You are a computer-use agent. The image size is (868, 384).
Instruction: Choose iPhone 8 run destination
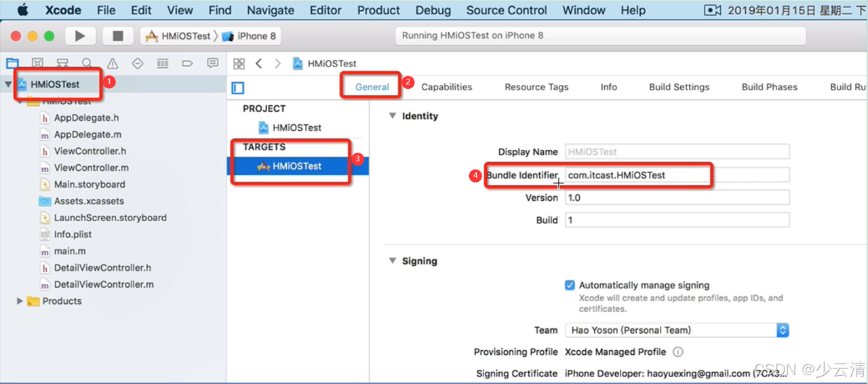point(250,36)
